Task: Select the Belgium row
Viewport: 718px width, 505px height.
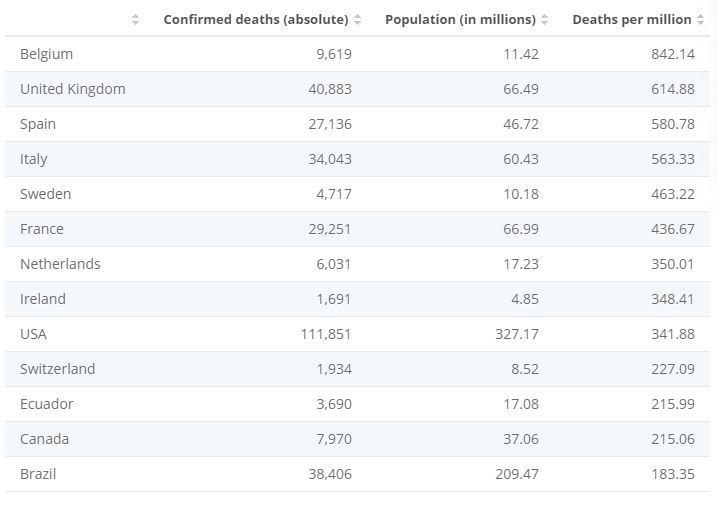Action: coord(357,54)
